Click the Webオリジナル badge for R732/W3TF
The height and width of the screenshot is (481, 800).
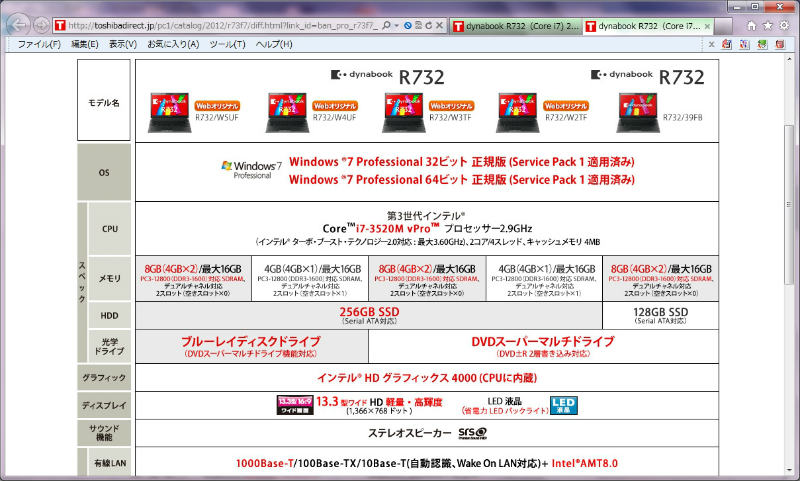[451, 106]
